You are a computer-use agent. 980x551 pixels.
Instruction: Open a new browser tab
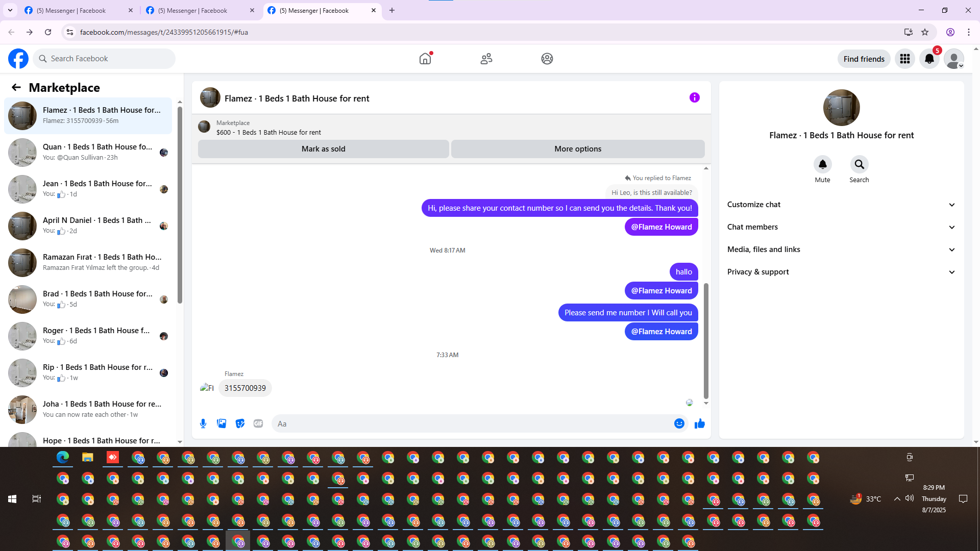coord(392,10)
